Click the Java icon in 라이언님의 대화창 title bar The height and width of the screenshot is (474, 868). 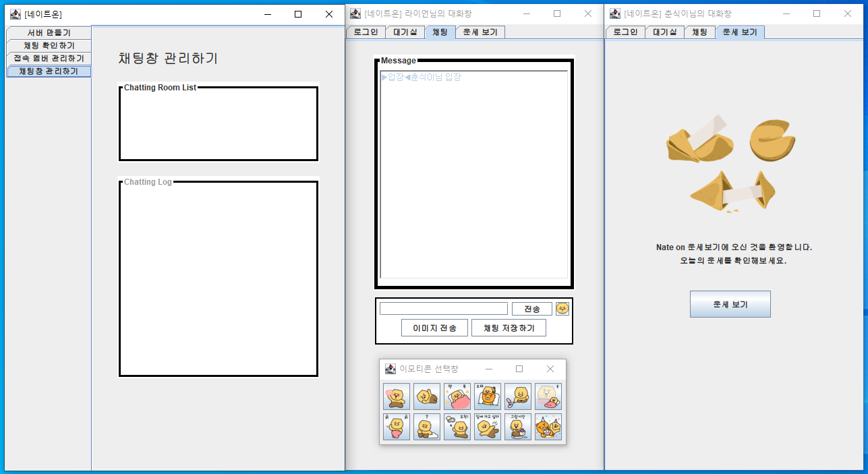pos(355,13)
